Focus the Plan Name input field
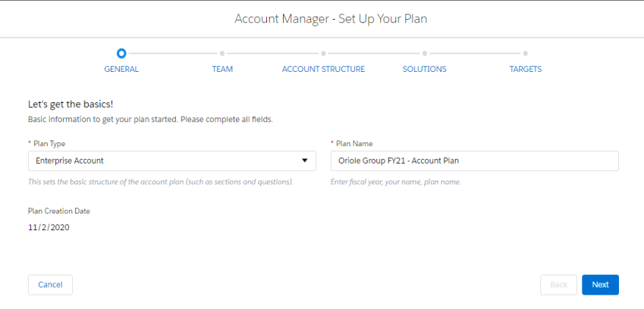This screenshot has width=644, height=309. pos(474,161)
